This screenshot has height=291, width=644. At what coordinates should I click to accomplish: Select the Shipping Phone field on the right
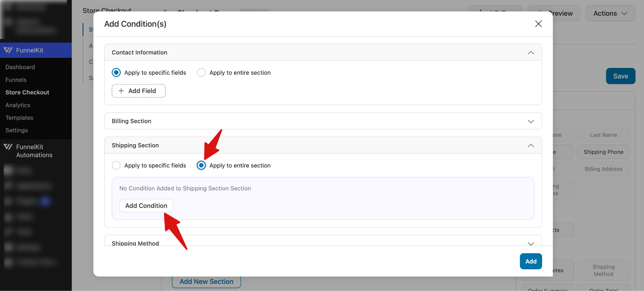coord(603,152)
